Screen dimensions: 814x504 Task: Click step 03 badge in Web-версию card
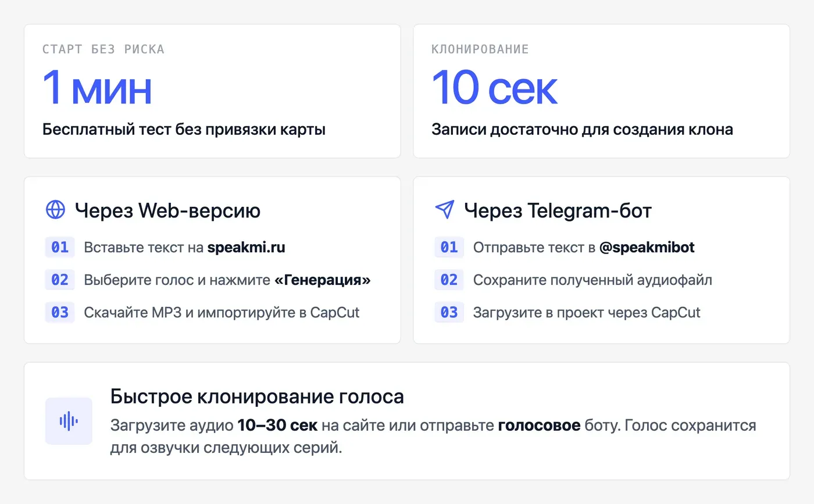point(60,312)
